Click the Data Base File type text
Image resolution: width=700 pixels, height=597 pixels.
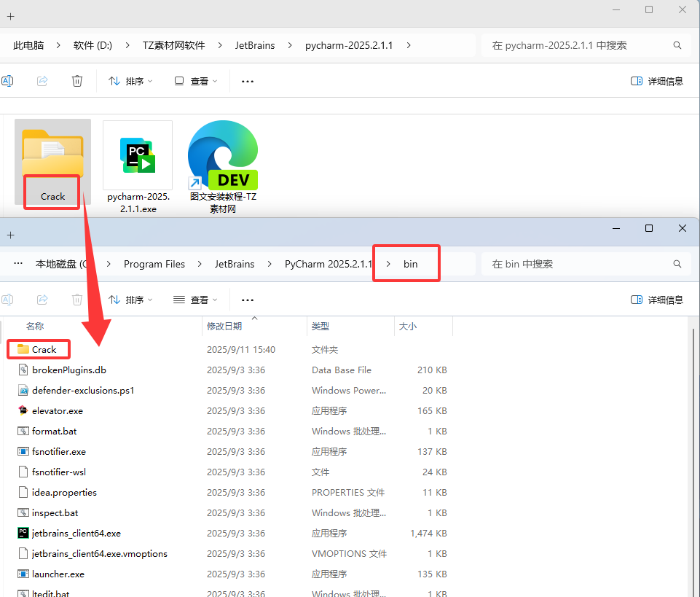(x=342, y=370)
